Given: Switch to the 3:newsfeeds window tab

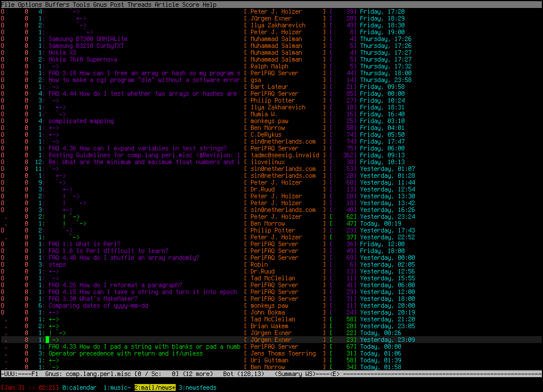Looking at the screenshot, I should click(197, 387).
